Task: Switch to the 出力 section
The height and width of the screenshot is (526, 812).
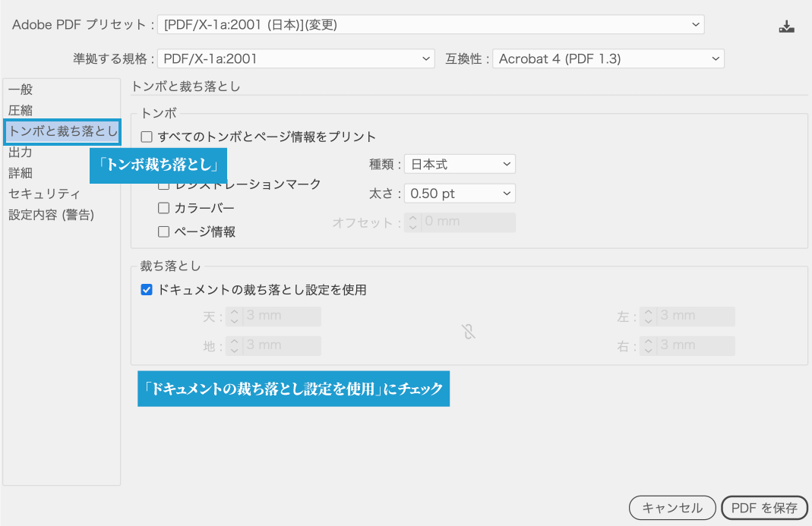Action: tap(21, 153)
